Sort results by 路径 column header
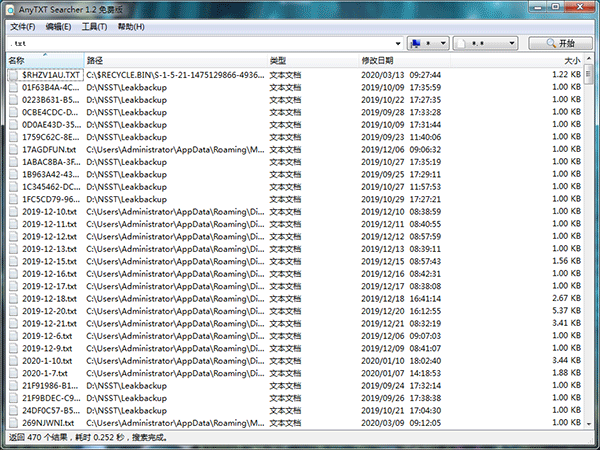The image size is (600, 450). point(176,60)
